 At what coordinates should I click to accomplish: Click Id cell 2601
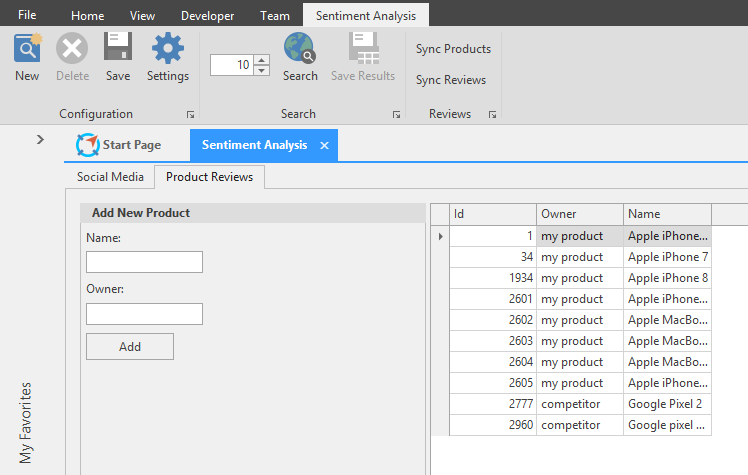(x=493, y=299)
